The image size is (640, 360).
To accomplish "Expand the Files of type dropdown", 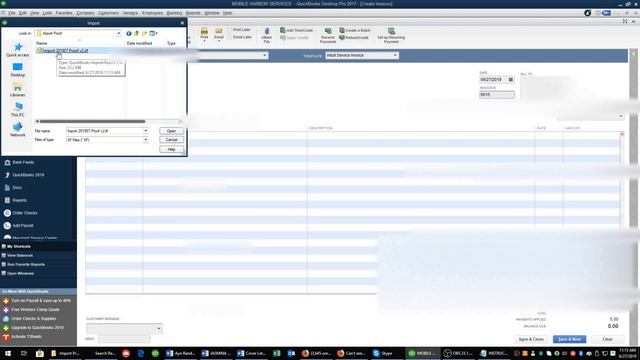I will (145, 140).
